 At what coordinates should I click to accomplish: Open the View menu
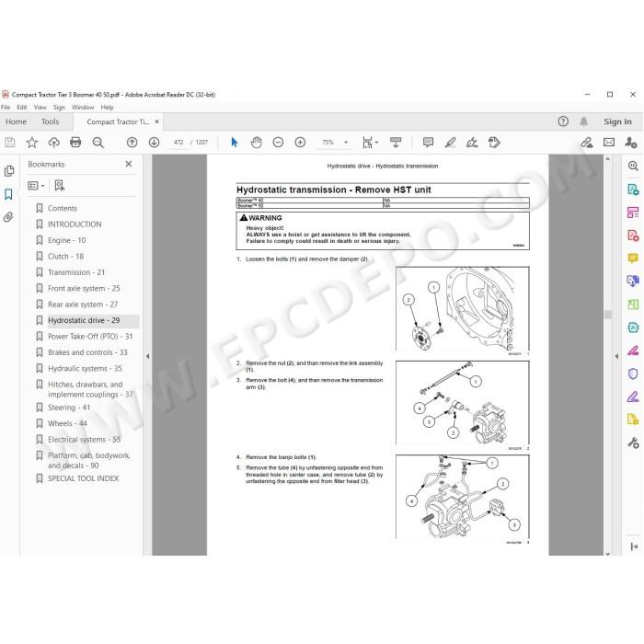click(x=40, y=108)
